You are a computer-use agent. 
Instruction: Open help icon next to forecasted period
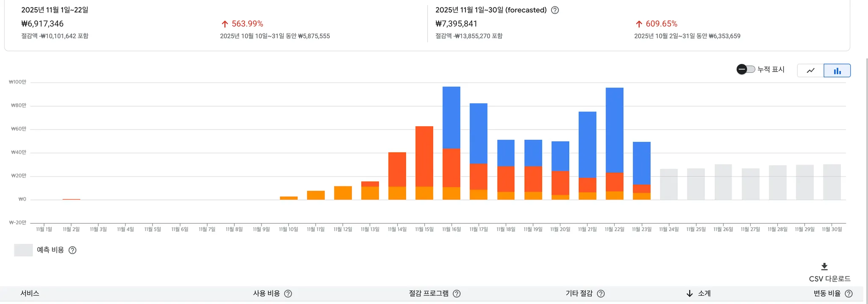pos(555,10)
